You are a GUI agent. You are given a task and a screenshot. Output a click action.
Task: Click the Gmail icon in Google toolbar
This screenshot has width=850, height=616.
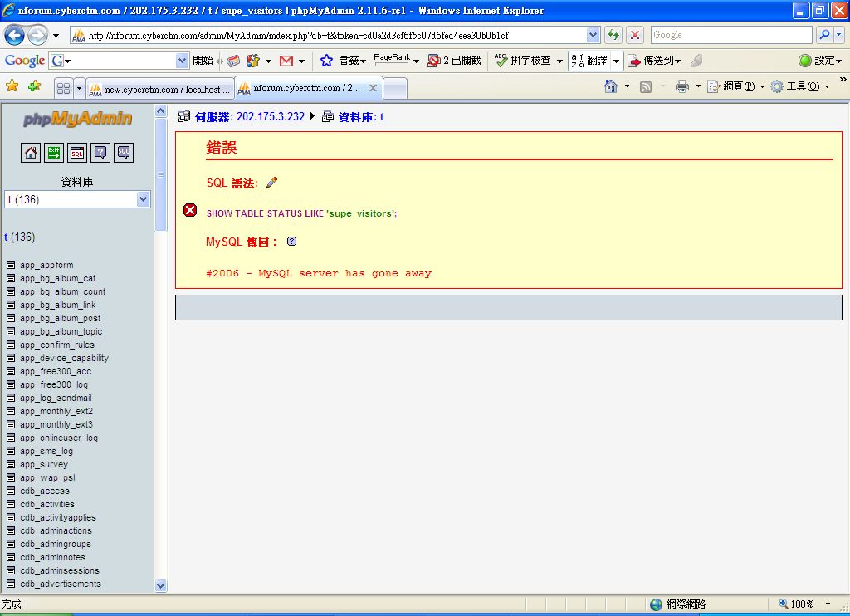click(286, 61)
